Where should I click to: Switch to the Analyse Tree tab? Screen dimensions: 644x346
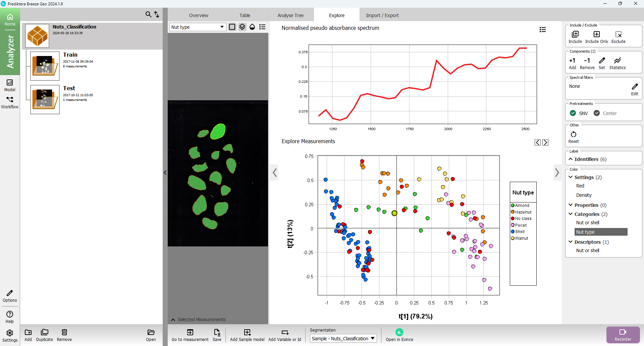(290, 15)
